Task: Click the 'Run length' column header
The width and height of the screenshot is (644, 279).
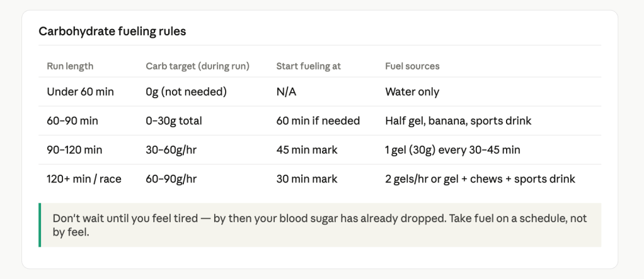Action: (x=70, y=66)
